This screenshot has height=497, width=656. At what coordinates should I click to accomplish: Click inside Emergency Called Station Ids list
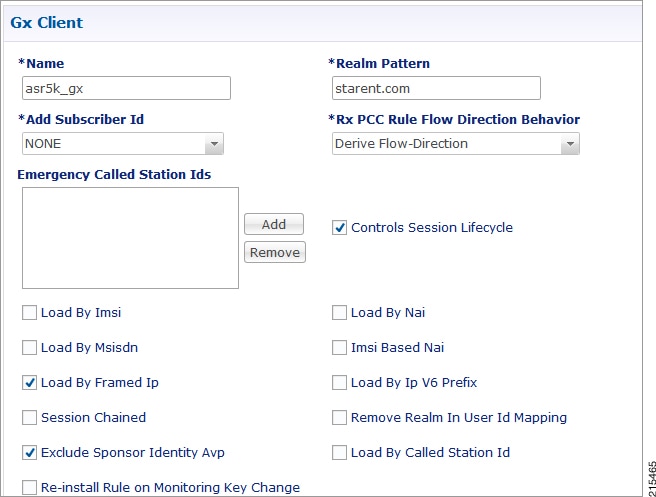coord(131,238)
